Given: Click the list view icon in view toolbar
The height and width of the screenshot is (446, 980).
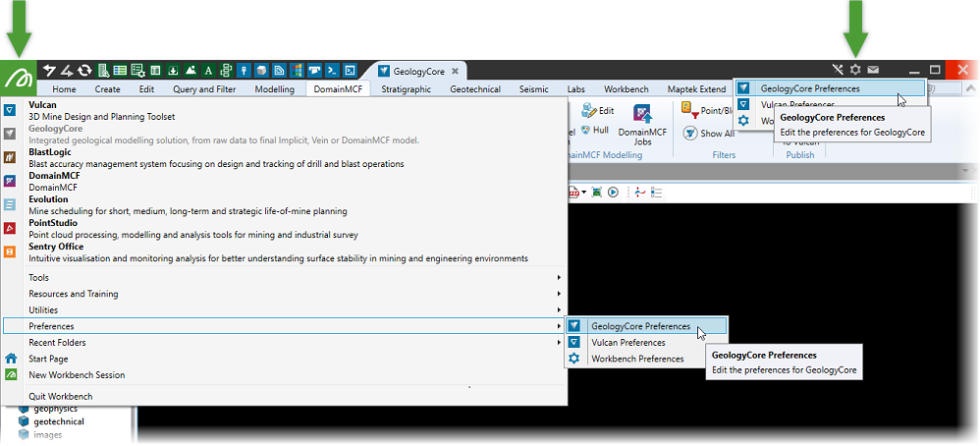Looking at the screenshot, I should point(656,192).
